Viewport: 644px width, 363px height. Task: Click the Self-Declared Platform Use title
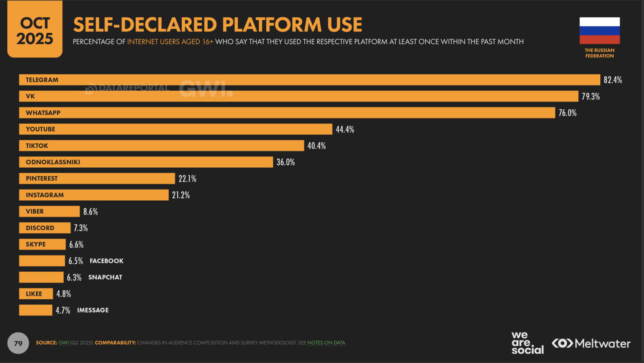pyautogui.click(x=217, y=25)
